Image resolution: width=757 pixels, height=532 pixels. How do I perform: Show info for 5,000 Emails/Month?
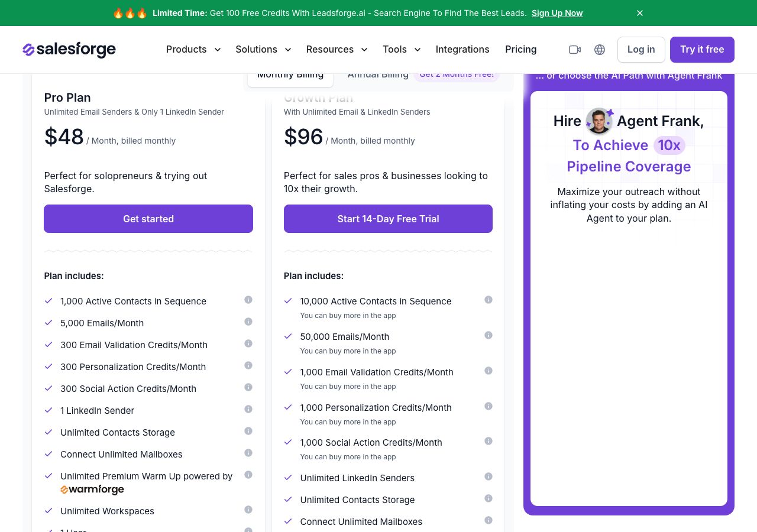pyautogui.click(x=248, y=322)
